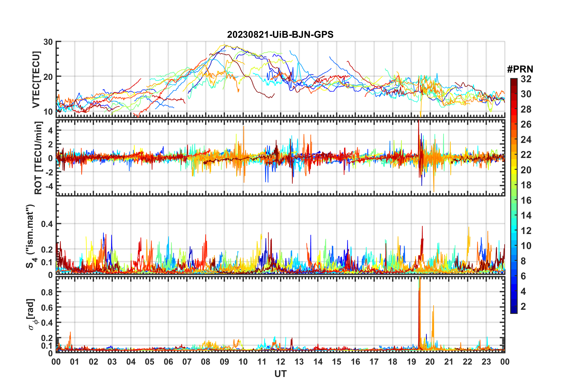Click the -4 tick label on the ROT axis
This screenshot has width=561, height=392.
point(49,186)
